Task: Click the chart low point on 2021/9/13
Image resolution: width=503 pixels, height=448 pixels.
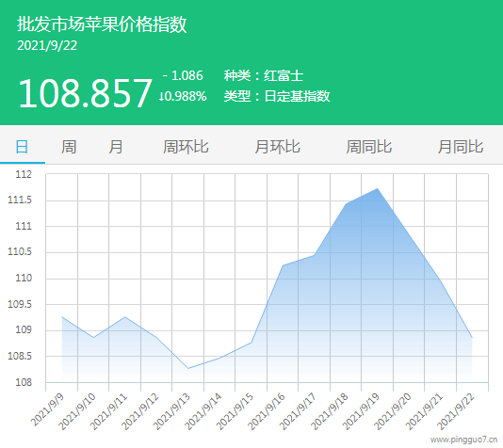Action: coord(188,368)
